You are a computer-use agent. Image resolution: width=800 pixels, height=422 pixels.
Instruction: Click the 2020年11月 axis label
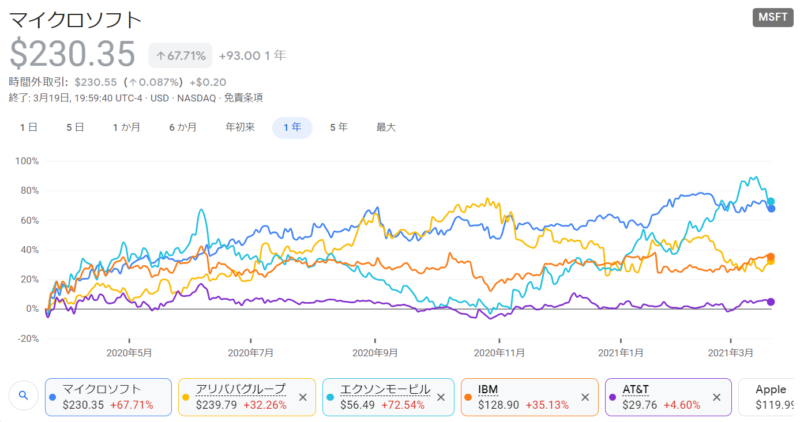pos(499,353)
